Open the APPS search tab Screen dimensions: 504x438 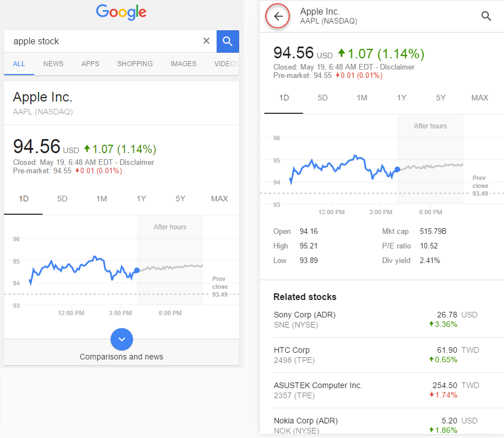pyautogui.click(x=90, y=64)
